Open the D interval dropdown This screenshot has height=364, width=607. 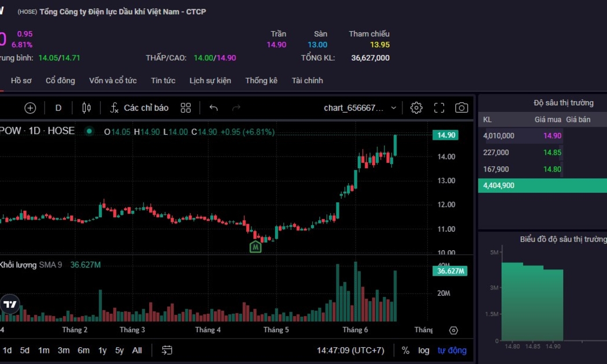(58, 108)
